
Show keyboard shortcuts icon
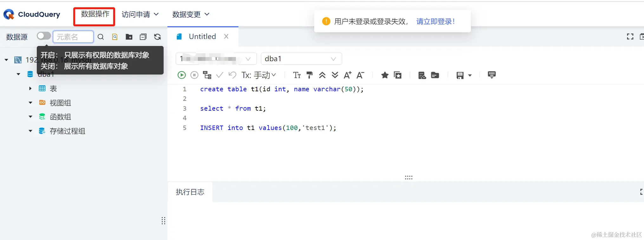point(491,75)
